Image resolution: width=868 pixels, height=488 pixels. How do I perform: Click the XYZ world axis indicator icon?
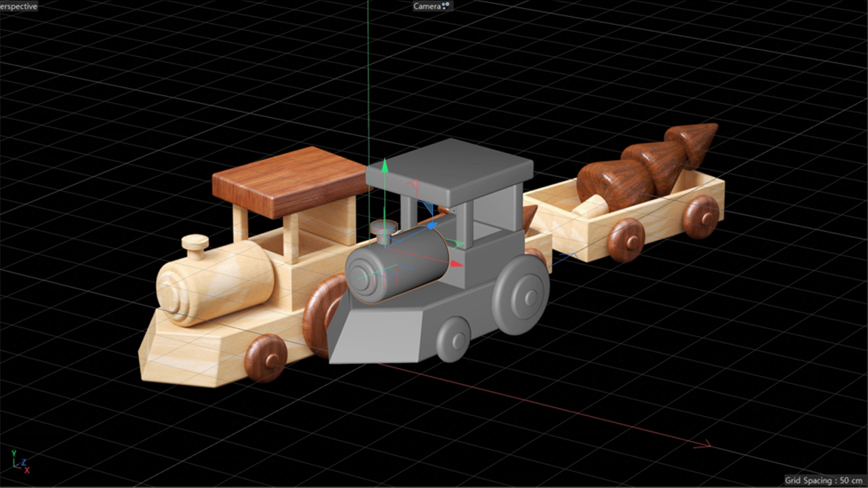pos(20,462)
